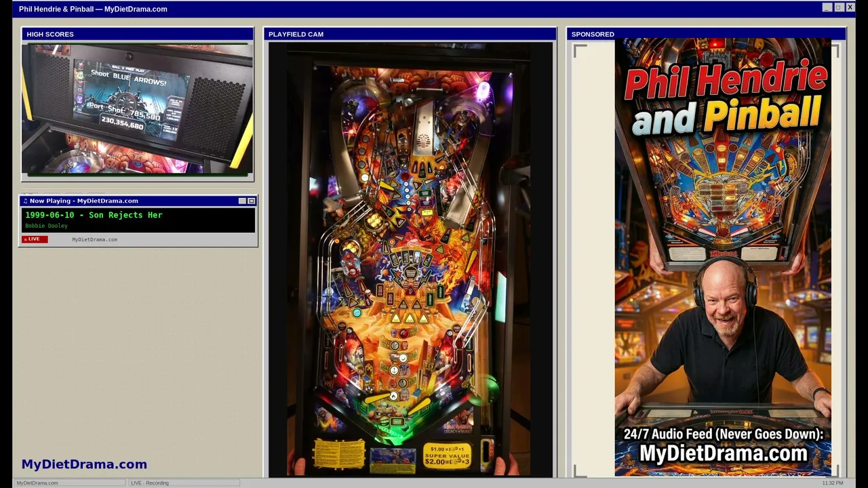Click '24/7 Audio Feed (Never Goes Down):' ad text
Screen dimensions: 868x488
point(724,434)
